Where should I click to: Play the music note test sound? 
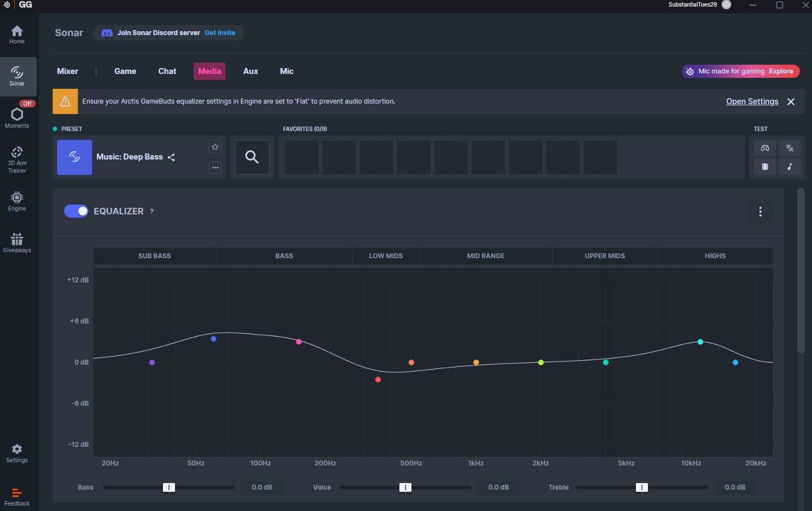(790, 167)
